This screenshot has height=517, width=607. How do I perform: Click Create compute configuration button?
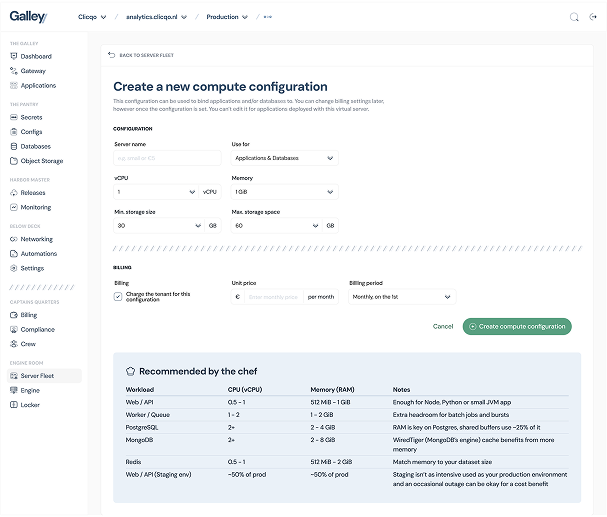point(516,327)
